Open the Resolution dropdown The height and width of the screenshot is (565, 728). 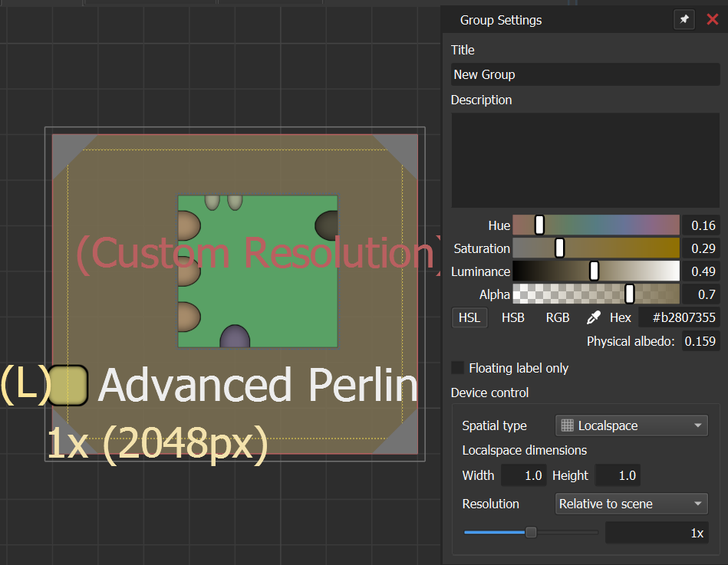pos(631,504)
